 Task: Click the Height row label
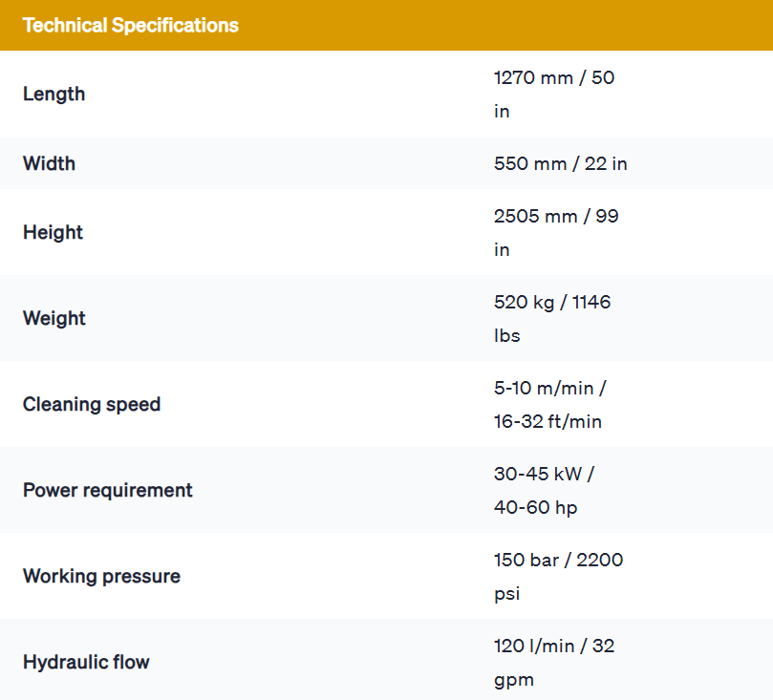pyautogui.click(x=53, y=232)
